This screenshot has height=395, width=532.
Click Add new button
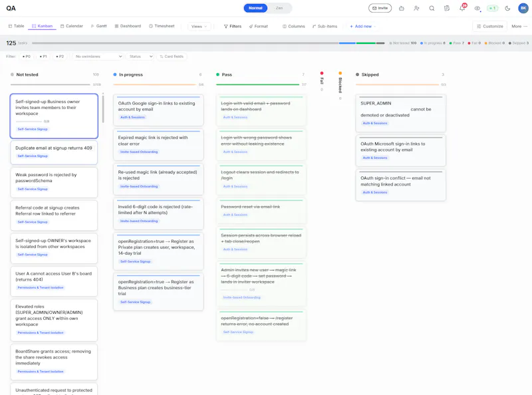pyautogui.click(x=362, y=27)
